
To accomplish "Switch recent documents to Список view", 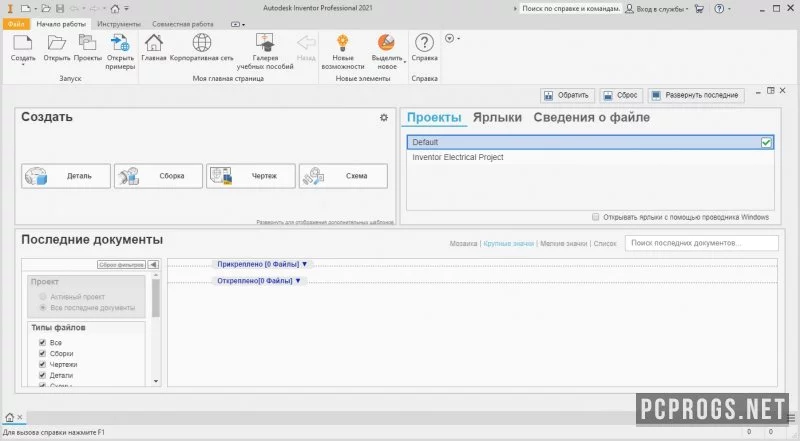I will (605, 243).
